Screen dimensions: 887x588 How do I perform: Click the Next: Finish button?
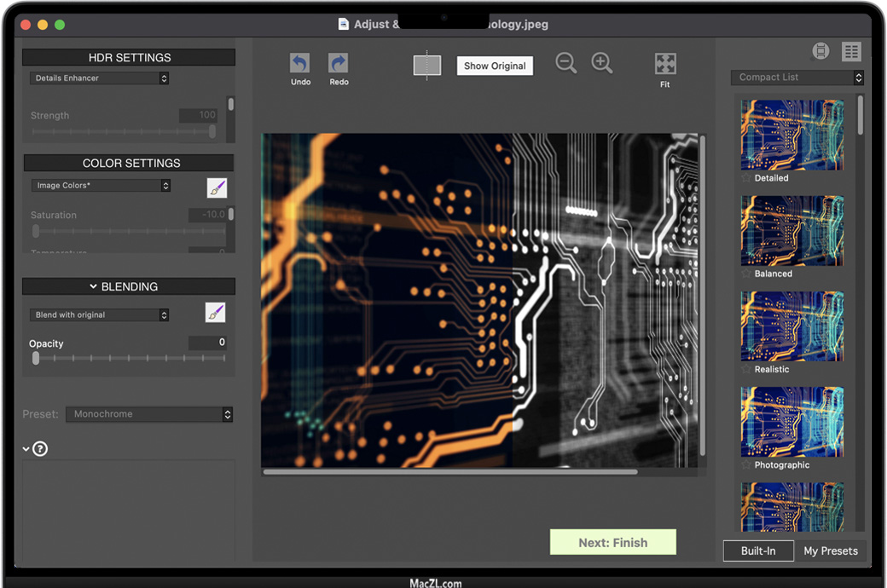pyautogui.click(x=612, y=543)
